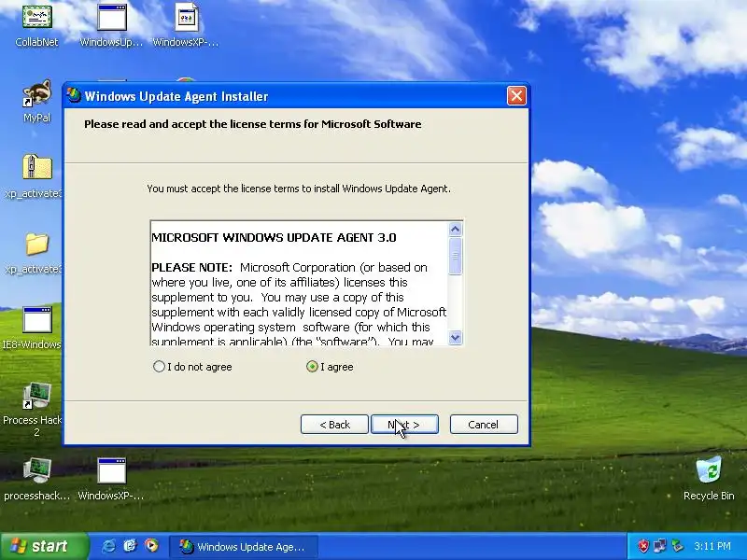Select the I do not agree option

click(192, 367)
